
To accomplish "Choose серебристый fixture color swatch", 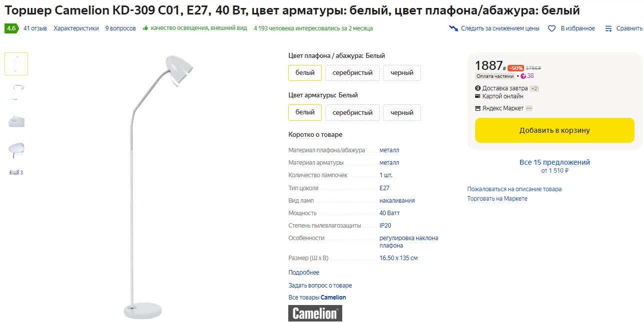I will 352,112.
